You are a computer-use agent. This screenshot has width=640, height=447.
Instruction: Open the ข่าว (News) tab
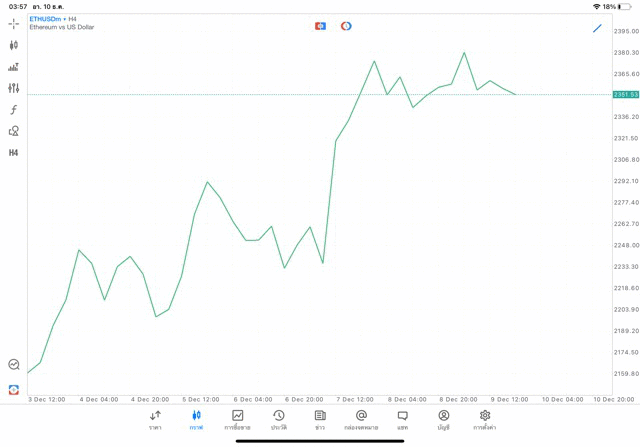click(x=320, y=420)
